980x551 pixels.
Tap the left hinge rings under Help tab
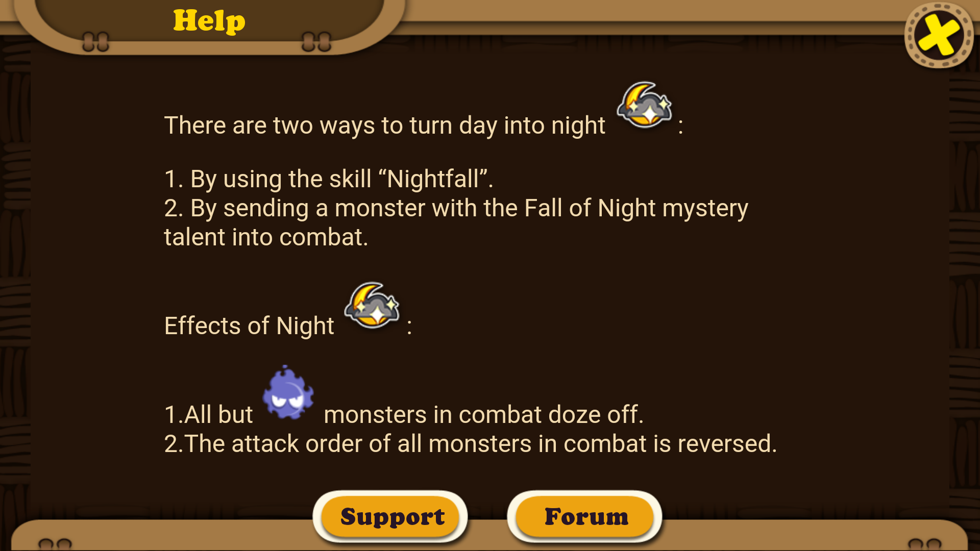[x=95, y=42]
